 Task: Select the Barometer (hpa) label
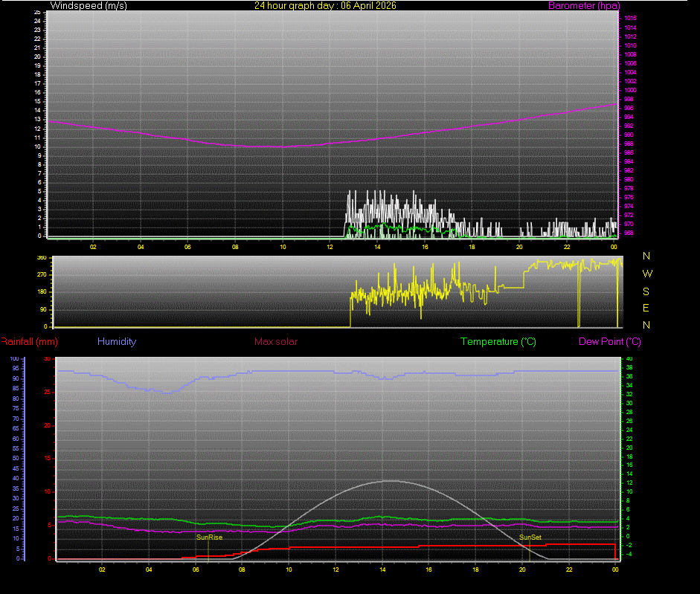click(584, 5)
